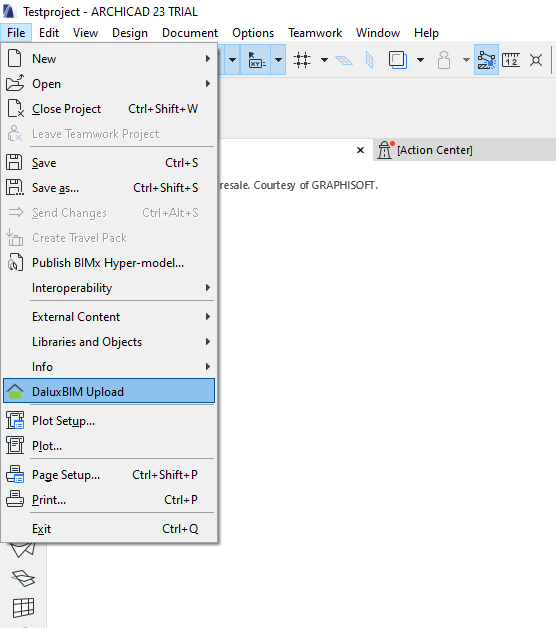Image resolution: width=556 pixels, height=628 pixels.
Task: Click the BIMx Hyper-model publish icon
Action: click(15, 262)
